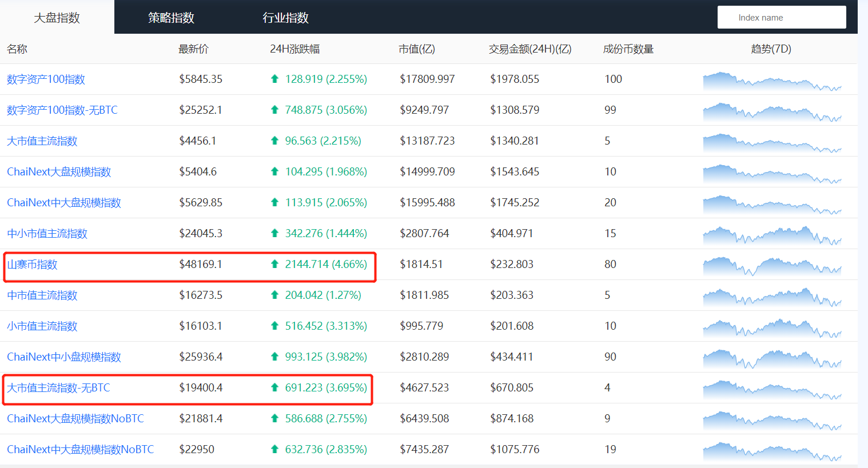This screenshot has width=868, height=468.
Task: View the 7D trend chart for 山寨币指数
Action: click(x=772, y=266)
